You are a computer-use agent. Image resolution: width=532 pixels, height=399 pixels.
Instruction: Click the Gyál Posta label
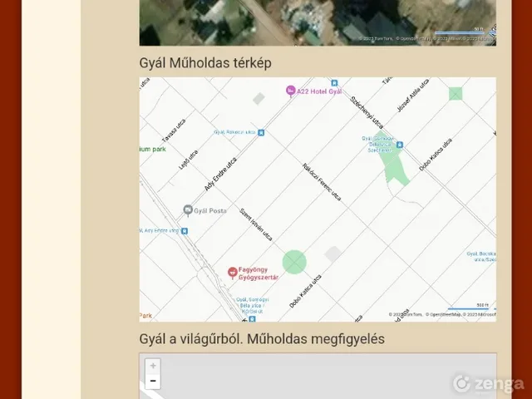click(x=210, y=210)
